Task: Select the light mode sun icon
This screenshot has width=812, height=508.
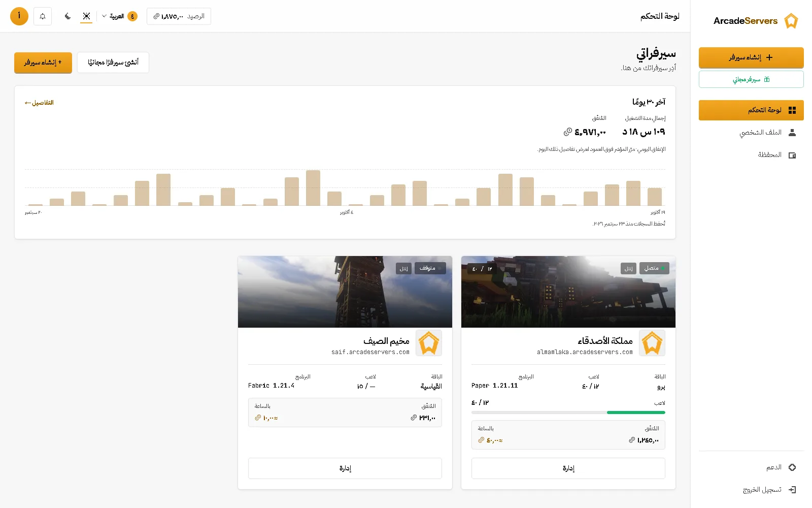Action: click(x=86, y=16)
